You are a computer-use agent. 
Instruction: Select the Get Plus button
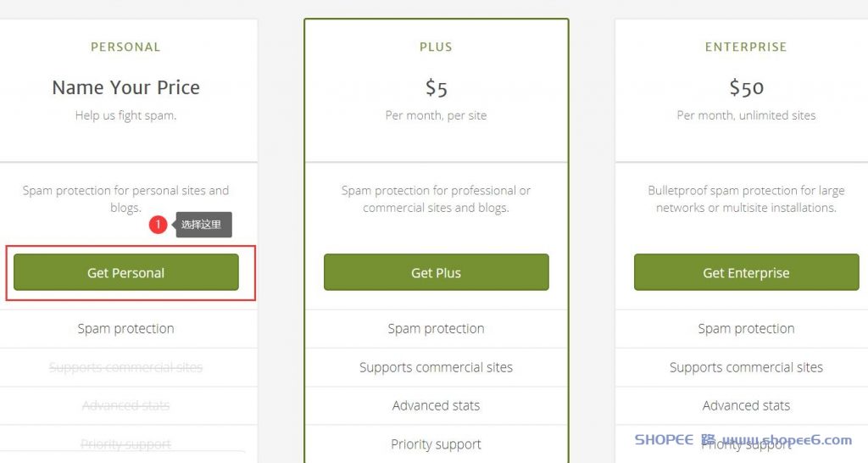[x=437, y=272]
